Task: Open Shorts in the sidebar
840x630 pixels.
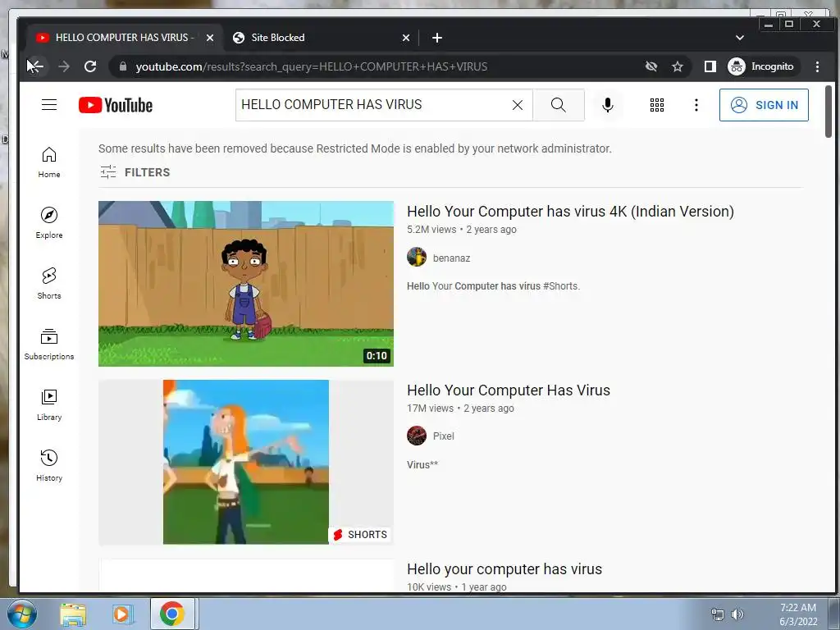Action: tap(49, 283)
